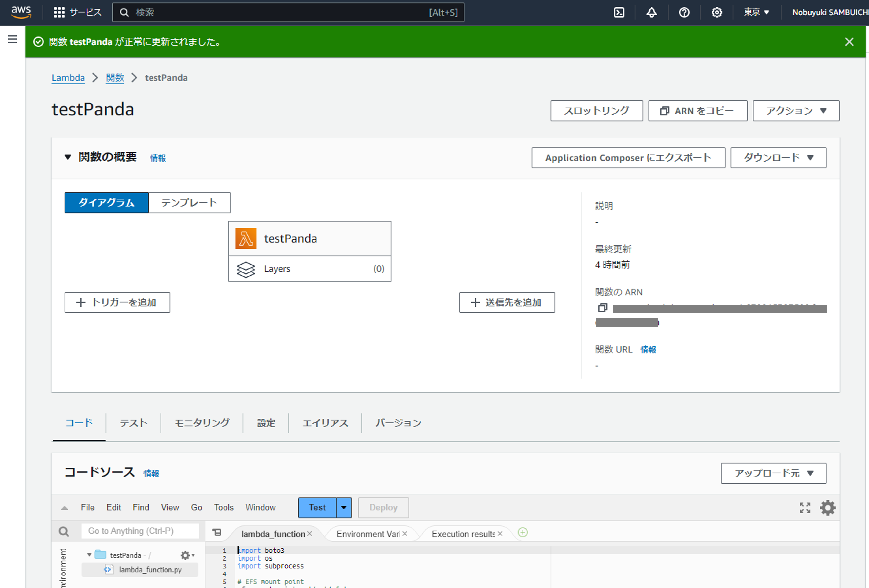Click 送信先を追加 button
The image size is (869, 588).
coord(507,303)
